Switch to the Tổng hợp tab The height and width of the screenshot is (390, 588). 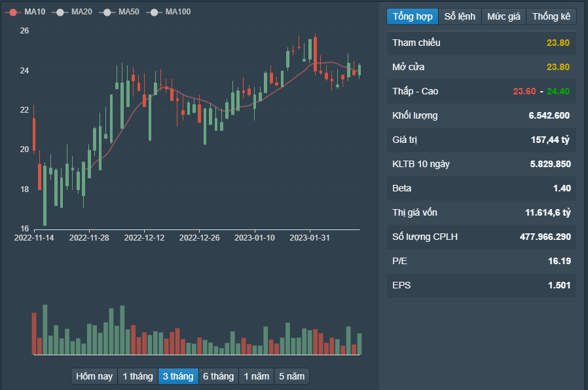point(413,16)
